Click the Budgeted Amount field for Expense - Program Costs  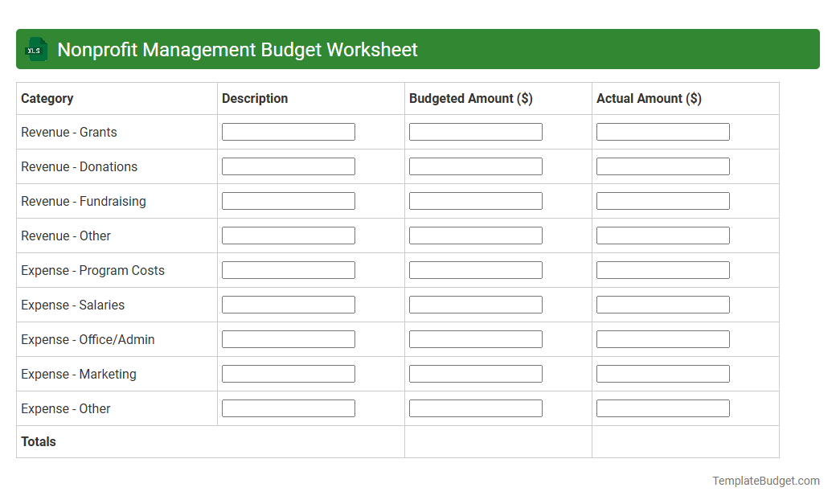[x=475, y=269]
